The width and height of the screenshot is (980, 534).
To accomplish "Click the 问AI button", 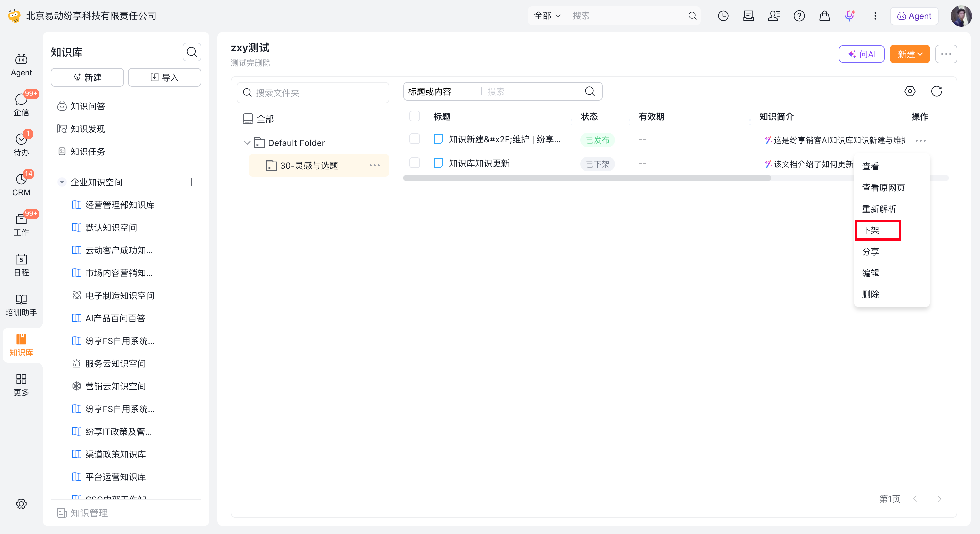I will tap(861, 54).
